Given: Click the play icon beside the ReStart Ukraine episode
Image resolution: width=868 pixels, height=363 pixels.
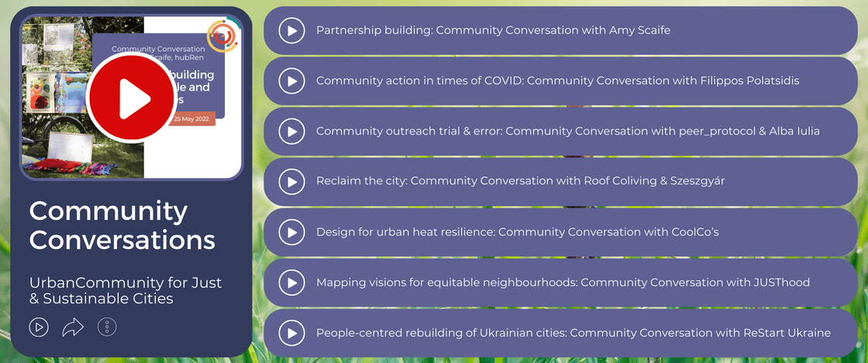Looking at the screenshot, I should pyautogui.click(x=291, y=333).
